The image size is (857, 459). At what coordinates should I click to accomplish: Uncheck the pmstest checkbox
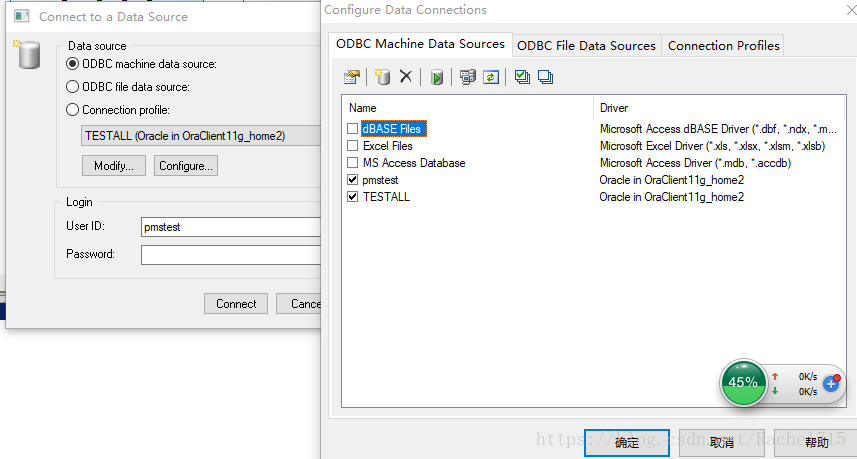[353, 180]
